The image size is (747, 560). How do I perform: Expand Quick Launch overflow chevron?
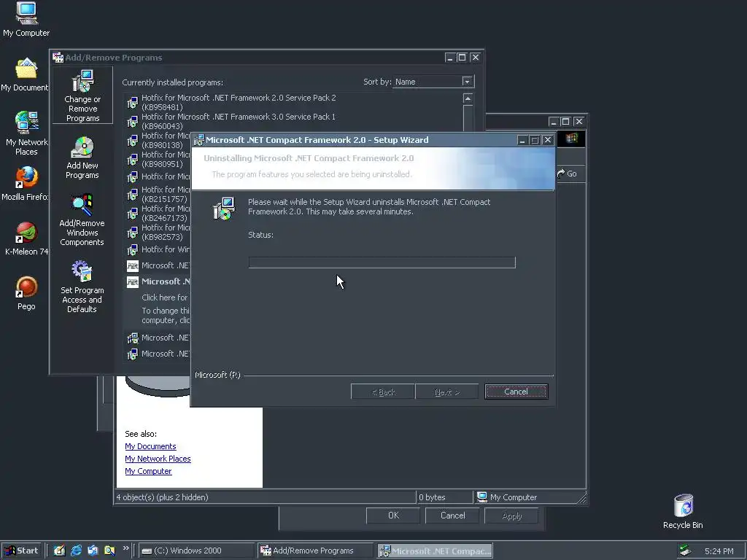pos(125,548)
